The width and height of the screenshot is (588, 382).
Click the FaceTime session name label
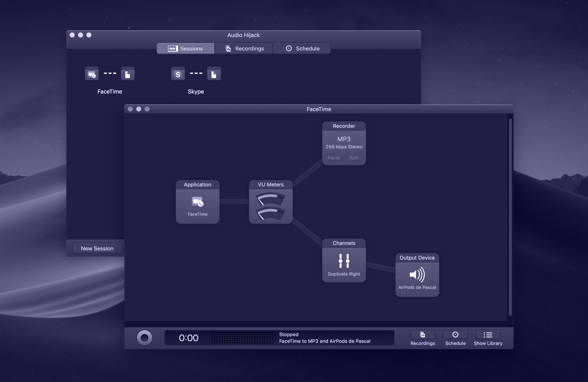(109, 91)
